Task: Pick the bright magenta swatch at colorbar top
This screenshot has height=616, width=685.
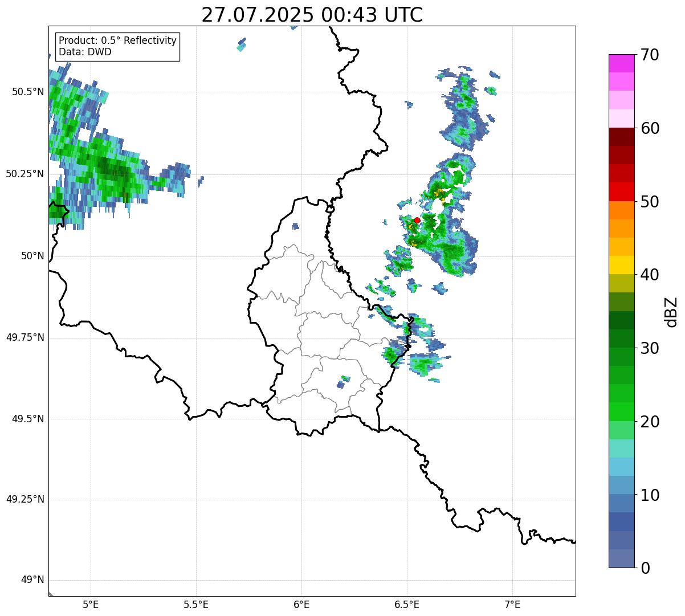Action: 621,63
